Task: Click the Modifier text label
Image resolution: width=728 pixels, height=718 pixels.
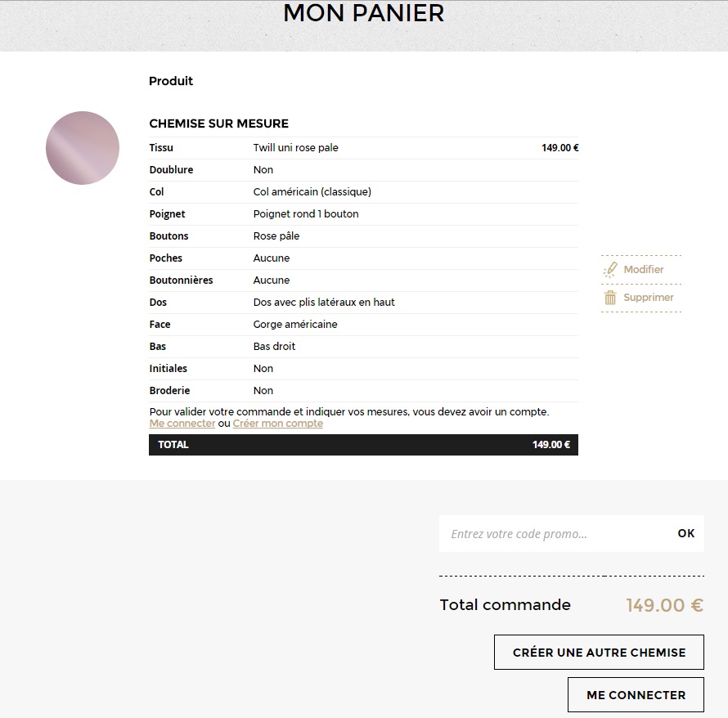Action: [643, 270]
